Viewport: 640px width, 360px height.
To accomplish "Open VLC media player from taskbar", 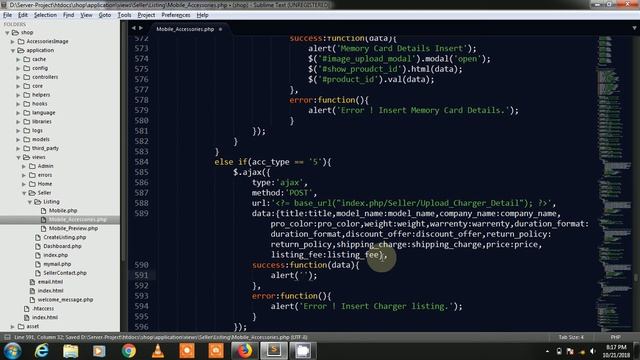I will click(x=158, y=351).
